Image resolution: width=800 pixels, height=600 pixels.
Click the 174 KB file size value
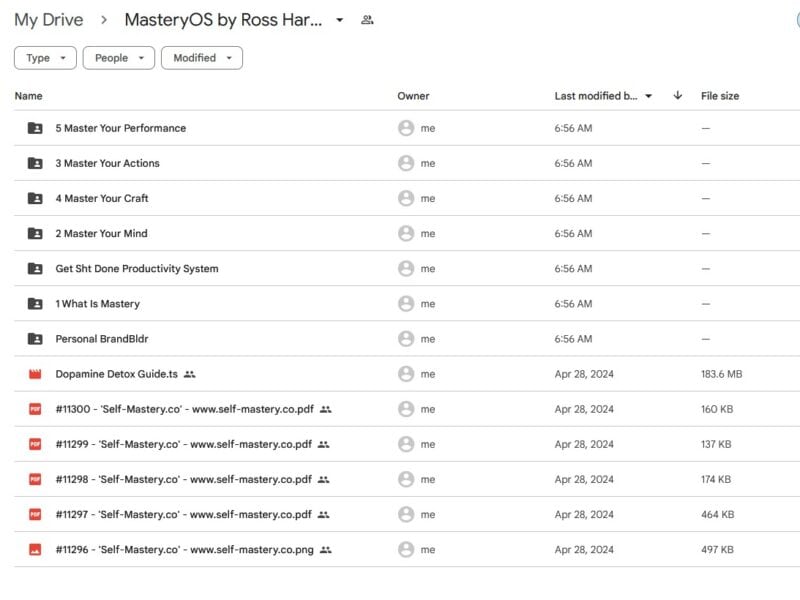pos(716,480)
